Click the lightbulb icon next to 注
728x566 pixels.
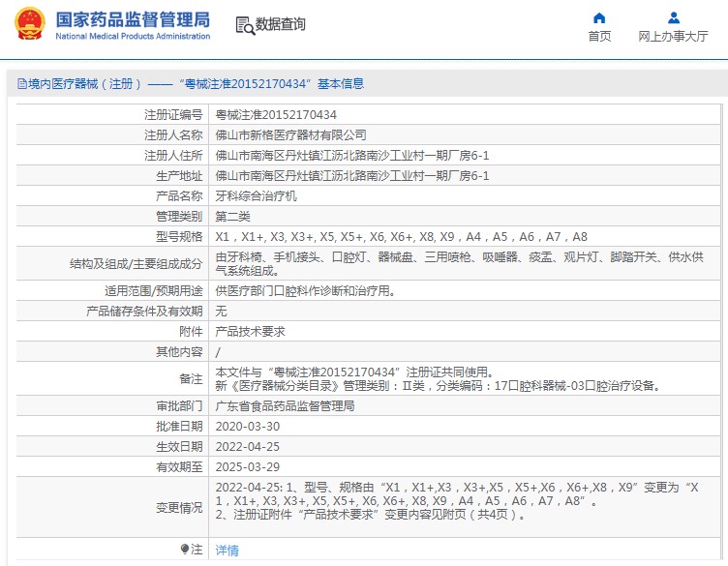tap(184, 550)
